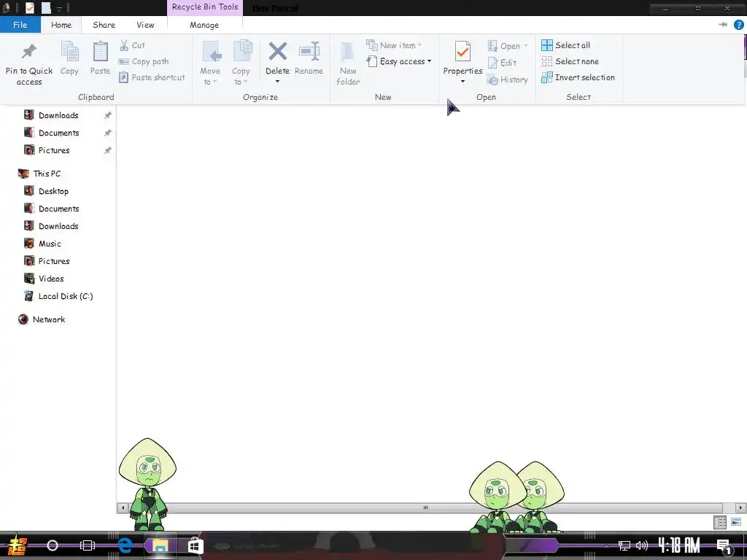This screenshot has height=560, width=747.
Task: Click the Paste clipboard icon
Action: (x=100, y=52)
